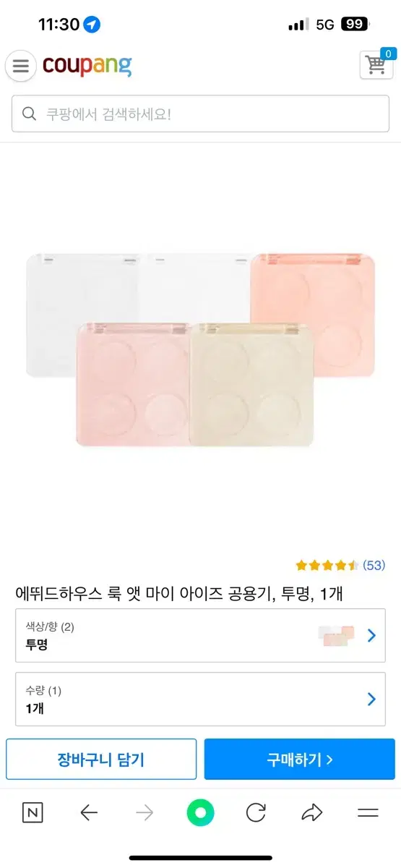
Task: Open the 투명 color selection row
Action: 200,636
